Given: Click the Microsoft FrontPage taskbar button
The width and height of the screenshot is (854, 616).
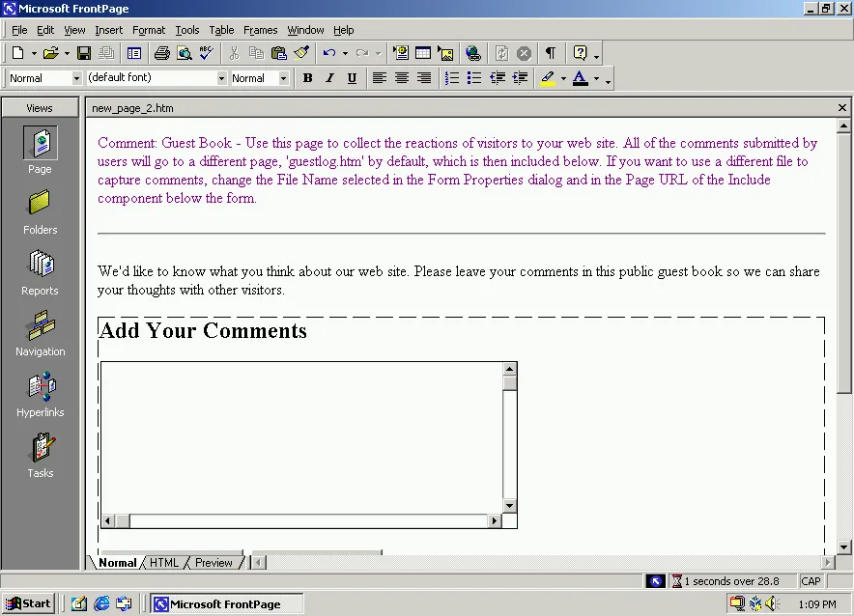Looking at the screenshot, I should (226, 602).
